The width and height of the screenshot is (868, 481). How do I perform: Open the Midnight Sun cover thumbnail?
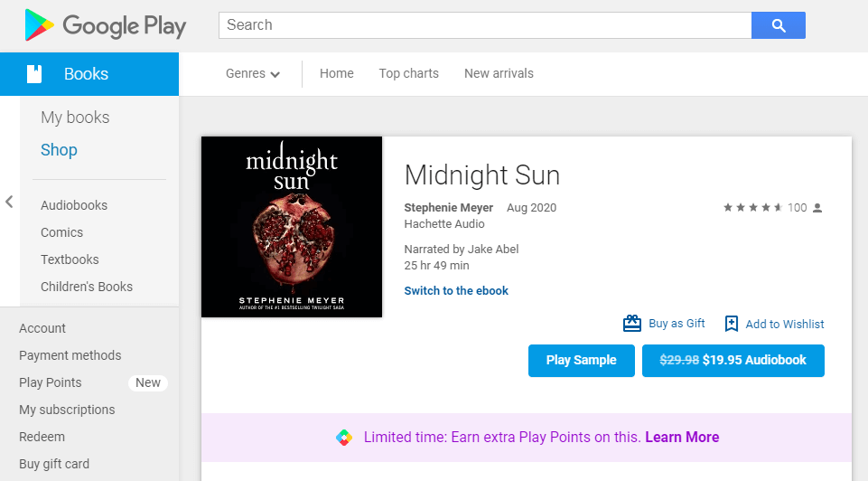pyautogui.click(x=292, y=227)
